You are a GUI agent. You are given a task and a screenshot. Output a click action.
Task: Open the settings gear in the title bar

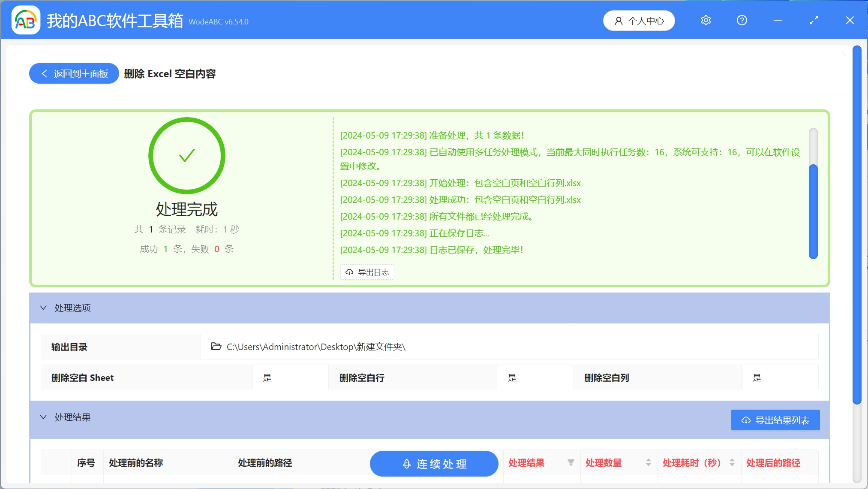click(x=706, y=20)
